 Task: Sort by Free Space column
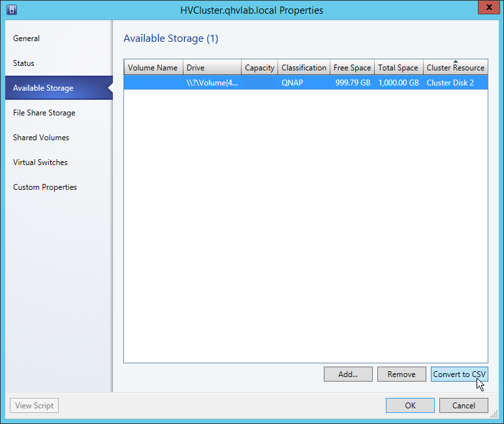pyautogui.click(x=352, y=68)
